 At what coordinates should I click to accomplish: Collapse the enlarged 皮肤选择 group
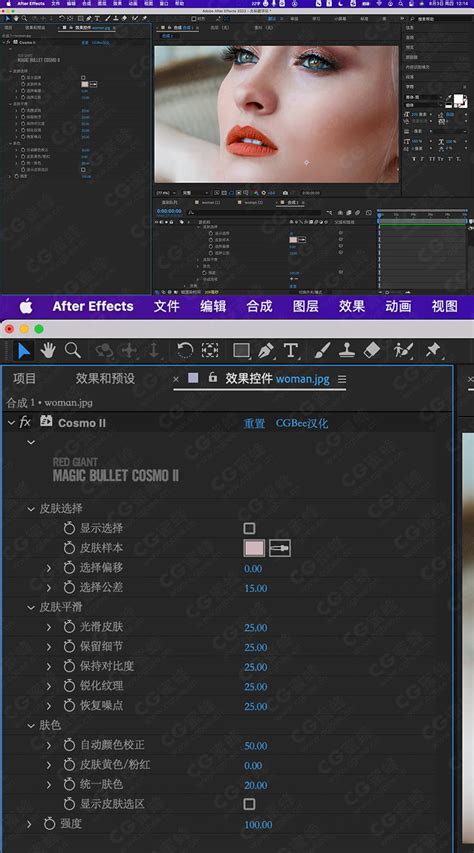31,509
